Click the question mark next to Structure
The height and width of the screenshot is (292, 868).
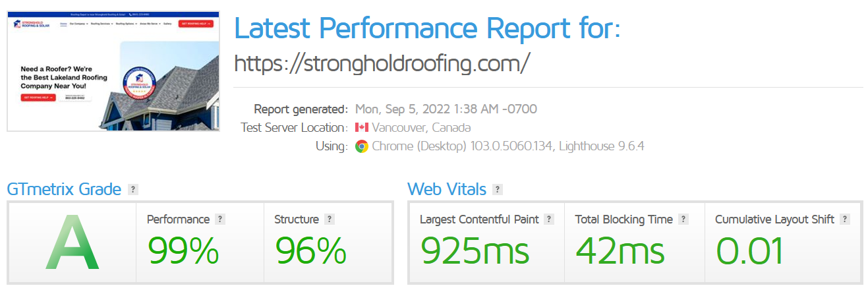click(x=330, y=219)
